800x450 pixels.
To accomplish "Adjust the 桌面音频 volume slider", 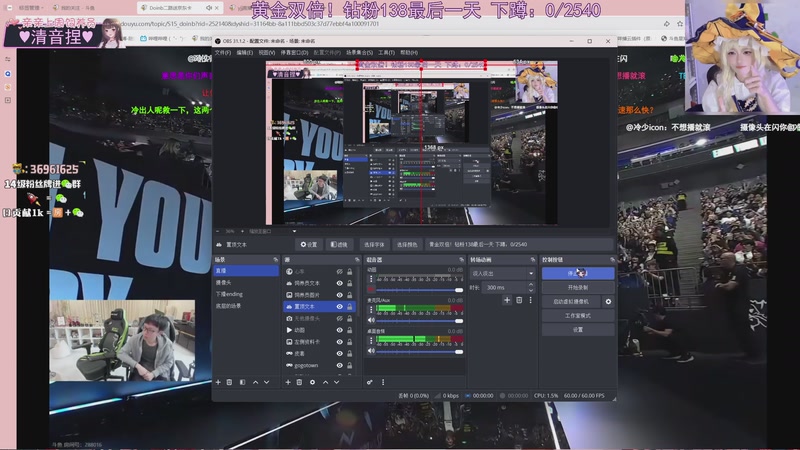I will click(x=419, y=352).
